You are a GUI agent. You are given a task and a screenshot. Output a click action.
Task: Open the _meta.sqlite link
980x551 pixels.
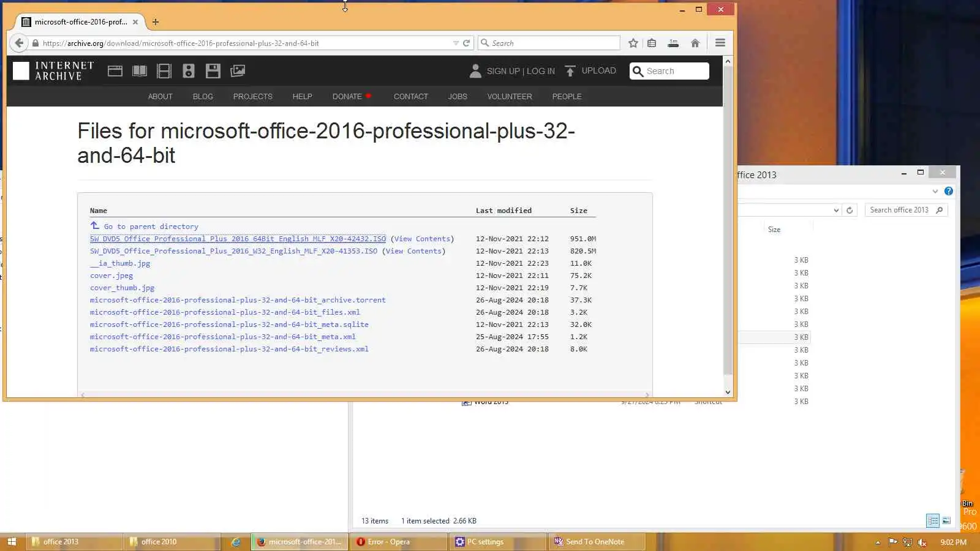(229, 324)
